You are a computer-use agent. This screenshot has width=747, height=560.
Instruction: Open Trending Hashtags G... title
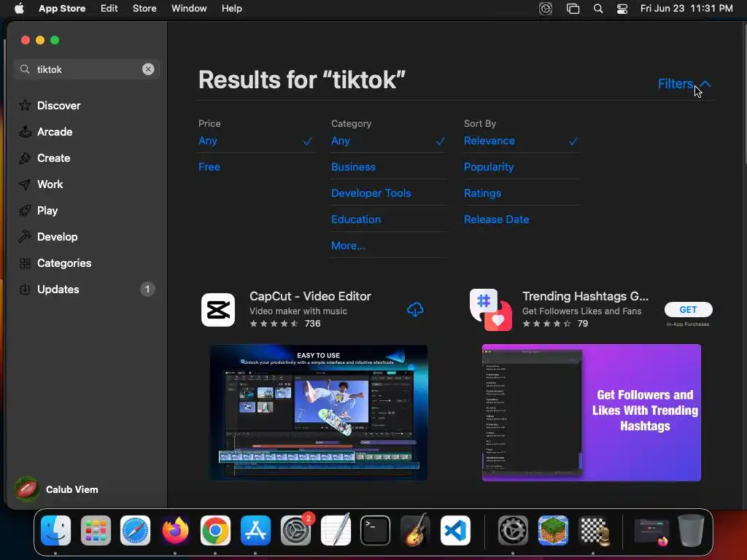coord(585,296)
